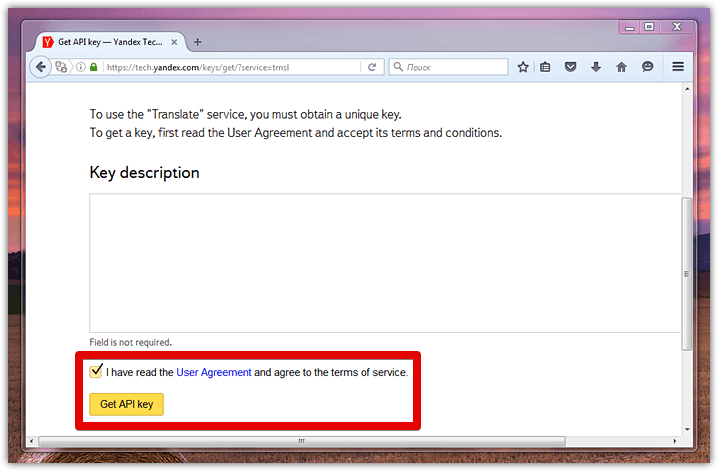Click vertical scrollbar down arrow
This screenshot has height=471, width=718.
coord(687,429)
